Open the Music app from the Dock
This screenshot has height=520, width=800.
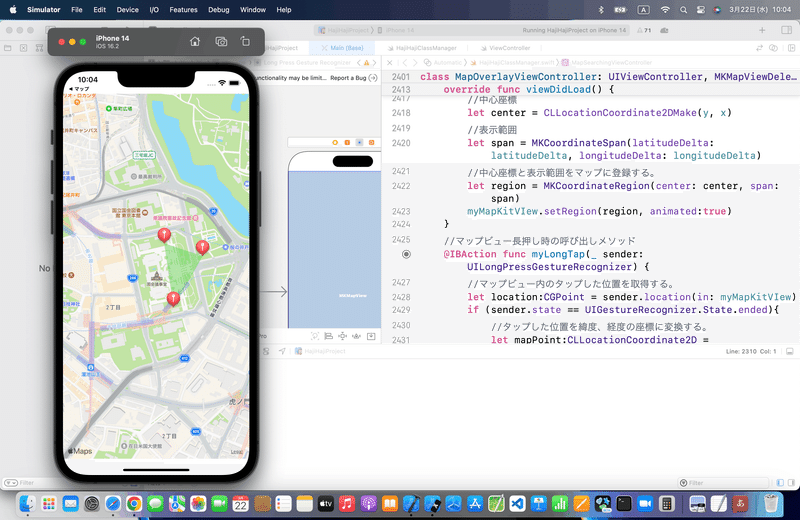(x=346, y=504)
